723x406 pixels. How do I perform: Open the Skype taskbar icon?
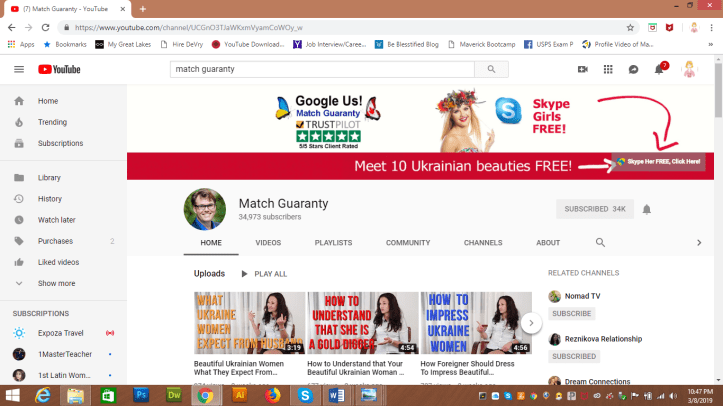305,395
